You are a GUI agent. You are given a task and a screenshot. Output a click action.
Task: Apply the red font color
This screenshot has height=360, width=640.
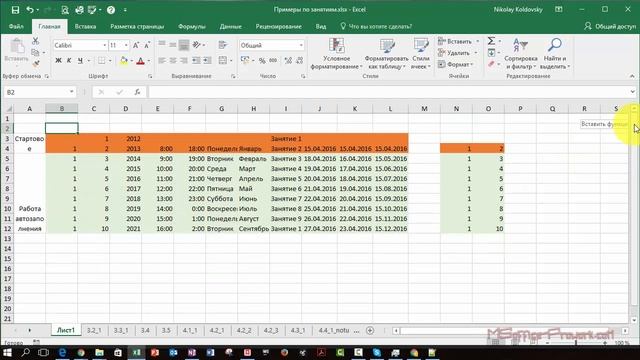[140, 61]
